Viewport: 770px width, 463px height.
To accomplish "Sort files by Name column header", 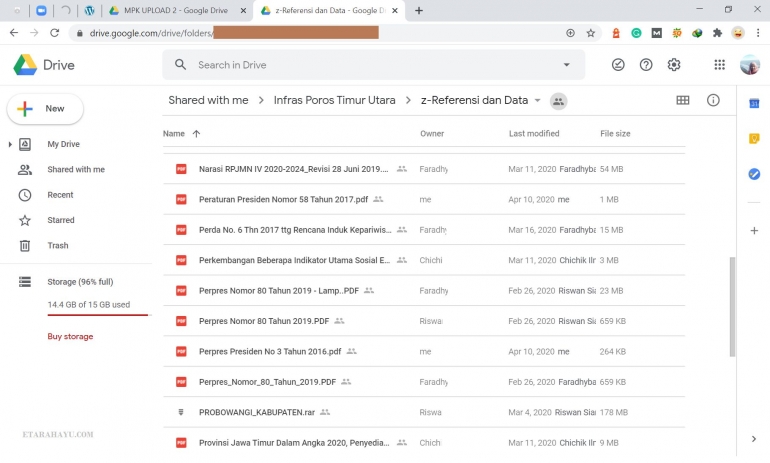I will coord(174,133).
